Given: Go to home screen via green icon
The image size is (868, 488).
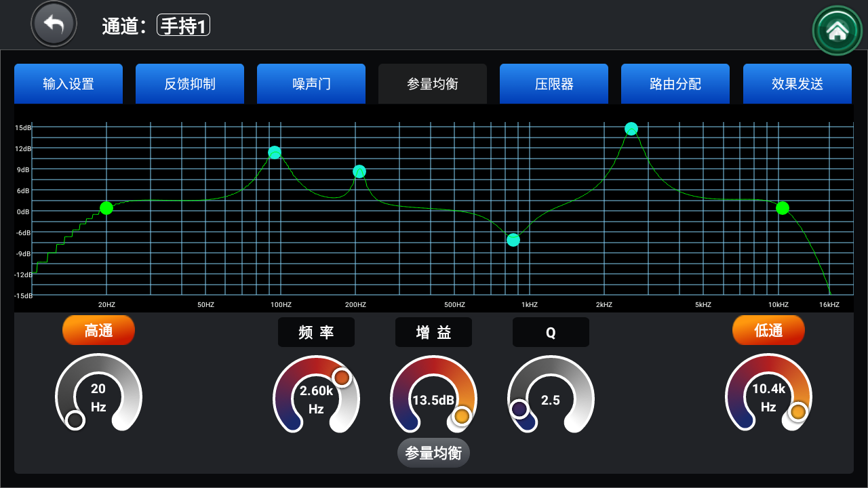Looking at the screenshot, I should [837, 30].
